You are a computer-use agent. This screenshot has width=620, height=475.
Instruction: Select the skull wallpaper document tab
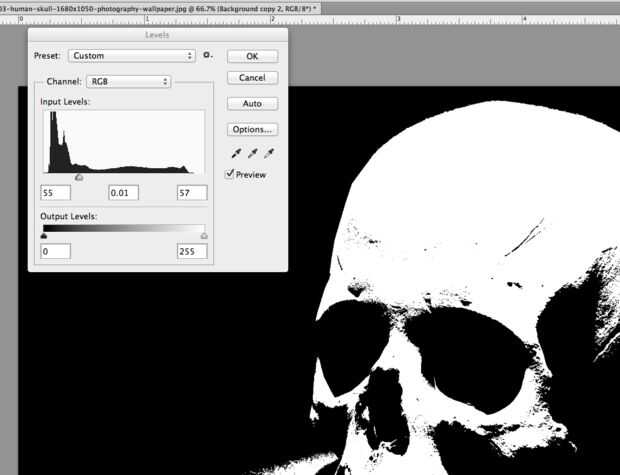160,7
